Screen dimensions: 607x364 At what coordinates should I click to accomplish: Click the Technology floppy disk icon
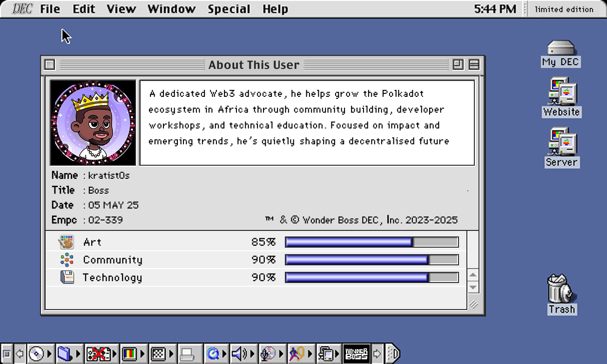pyautogui.click(x=67, y=277)
